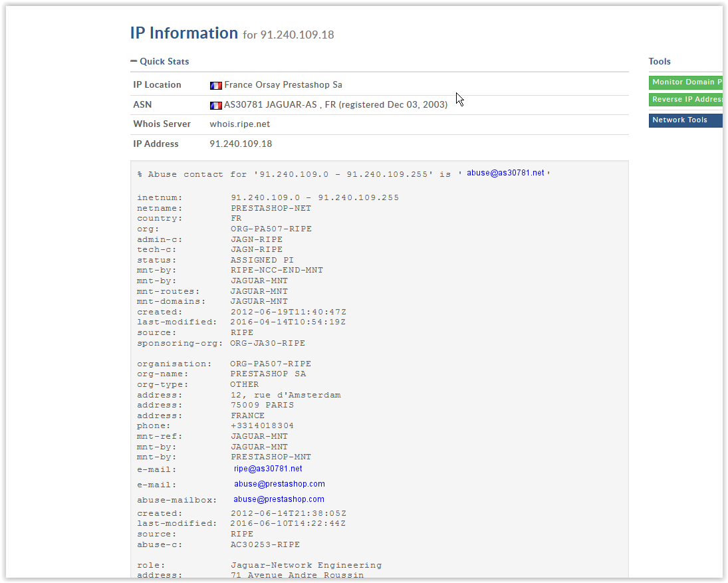Open the Monitor Domain button
The height and width of the screenshot is (583, 728).
[x=685, y=82]
